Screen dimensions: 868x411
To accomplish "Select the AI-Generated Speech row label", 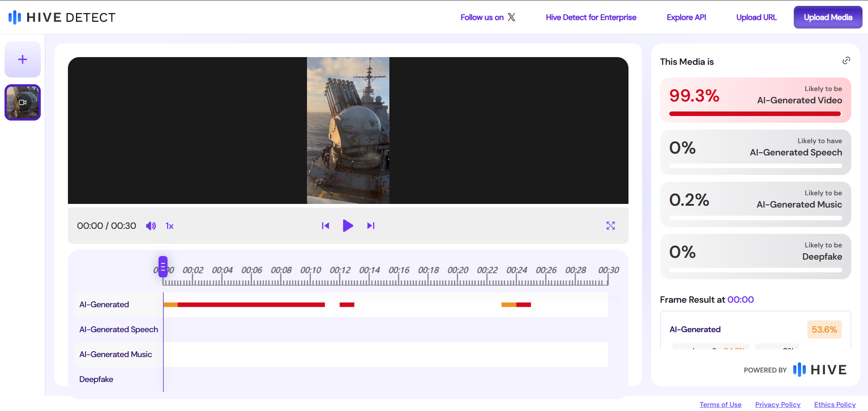I will 119,329.
